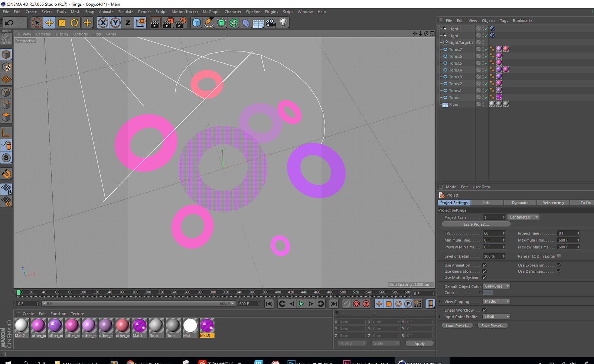Click the Save Preset... button

[x=493, y=326]
